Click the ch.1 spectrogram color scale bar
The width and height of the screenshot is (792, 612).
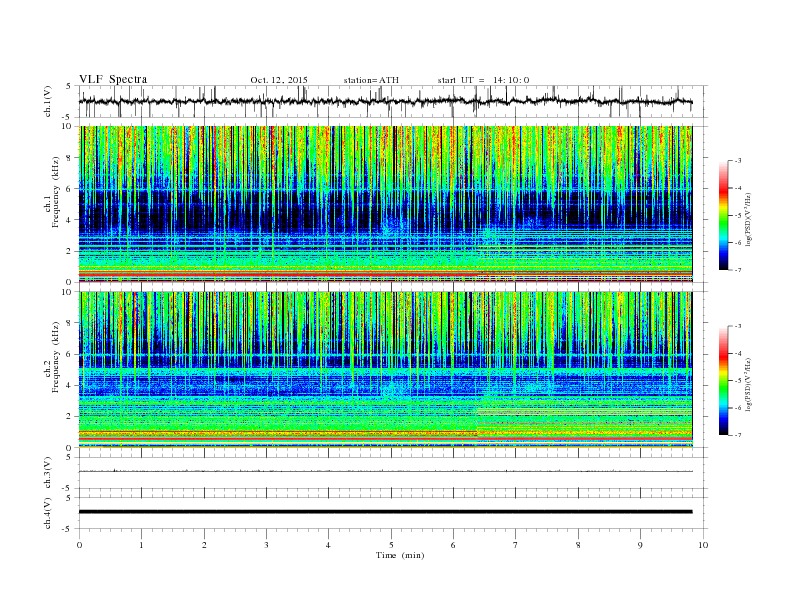(x=723, y=215)
